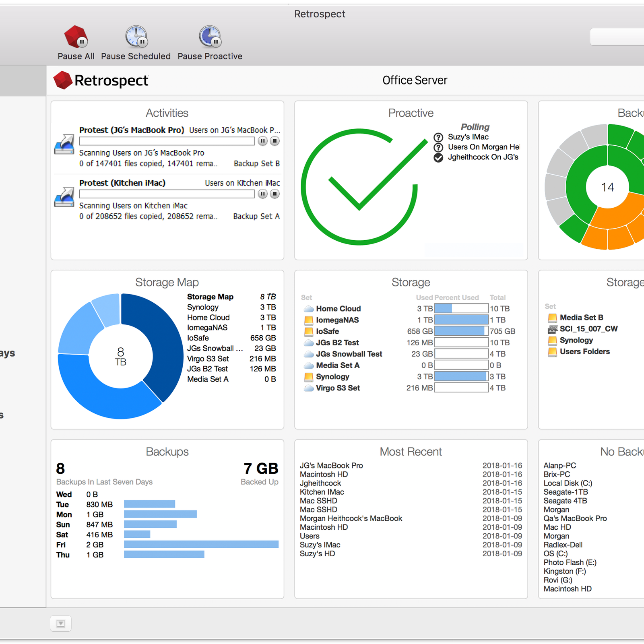Click the search field in the toolbar
Viewport: 644px width, 644px height.
[x=617, y=37]
